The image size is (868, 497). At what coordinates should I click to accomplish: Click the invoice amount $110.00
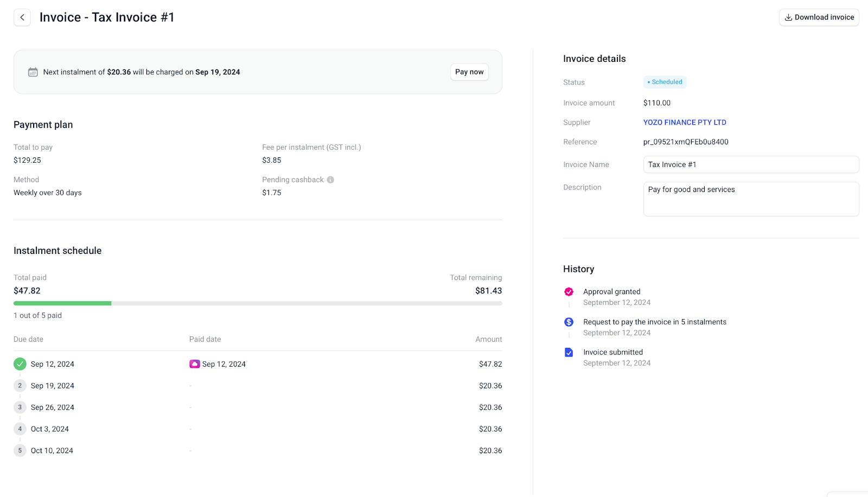(x=657, y=103)
